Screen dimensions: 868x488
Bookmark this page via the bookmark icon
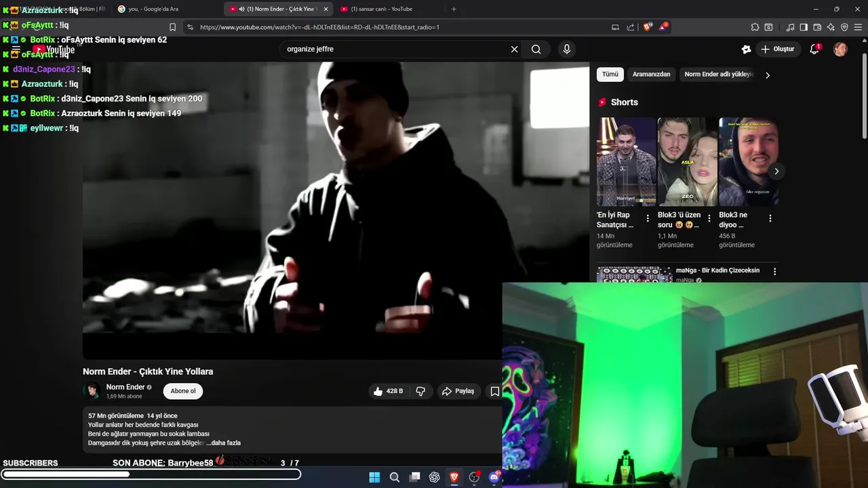[172, 27]
